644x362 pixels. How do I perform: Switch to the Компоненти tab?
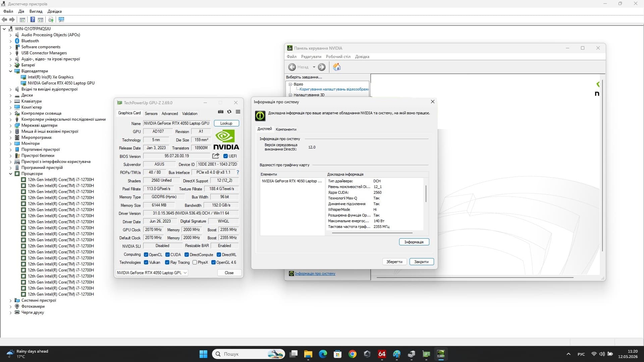[x=286, y=129]
